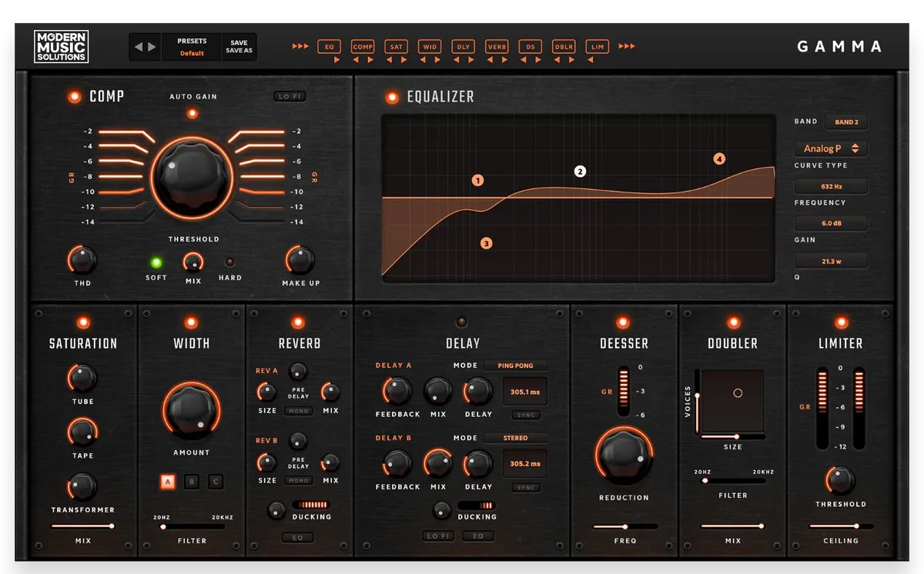924x574 pixels.
Task: Click the Modern Music Solutions logo
Action: (62, 46)
